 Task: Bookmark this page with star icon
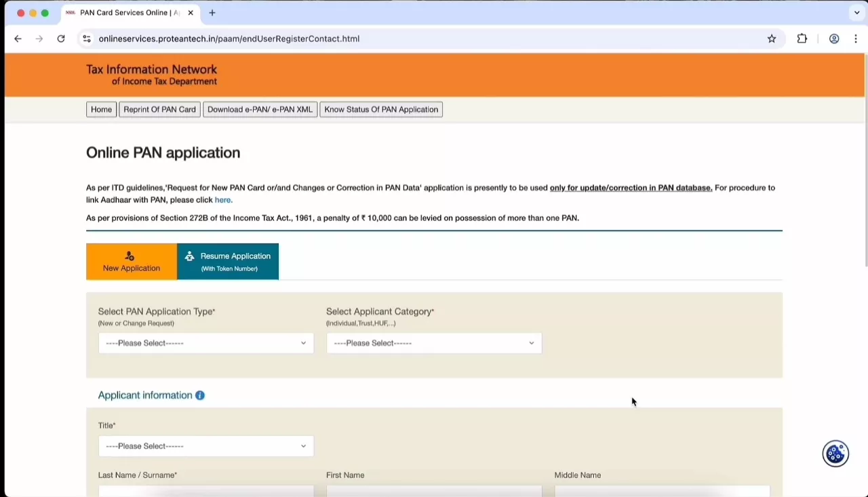(x=772, y=39)
